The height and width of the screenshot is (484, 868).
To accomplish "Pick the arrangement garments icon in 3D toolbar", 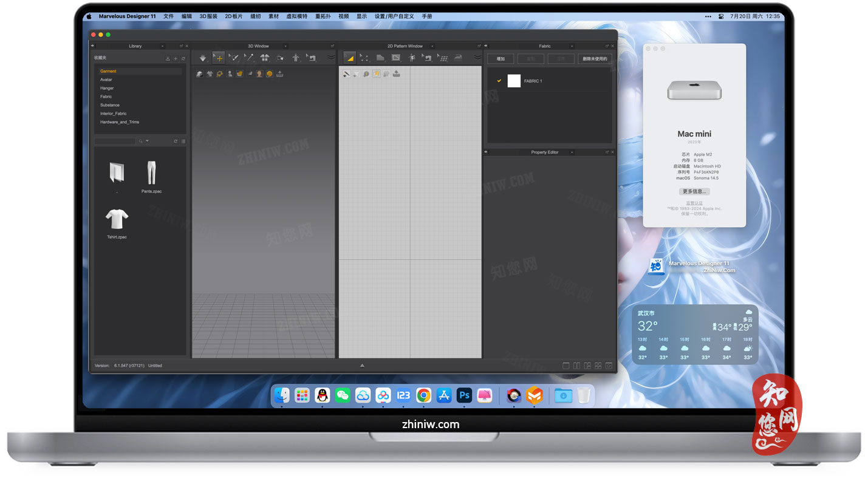I will [264, 58].
